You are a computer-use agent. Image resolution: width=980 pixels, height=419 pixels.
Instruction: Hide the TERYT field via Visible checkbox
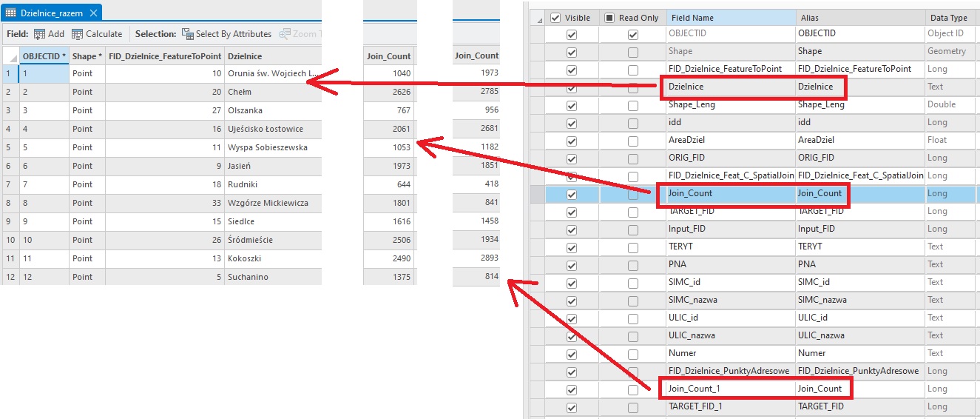[571, 247]
